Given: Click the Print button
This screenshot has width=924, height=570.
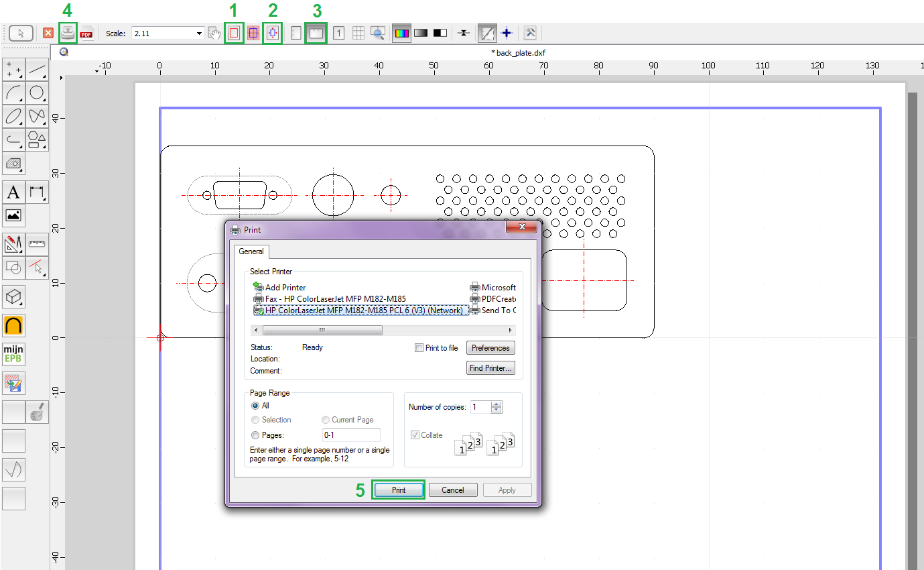Looking at the screenshot, I should coord(399,490).
